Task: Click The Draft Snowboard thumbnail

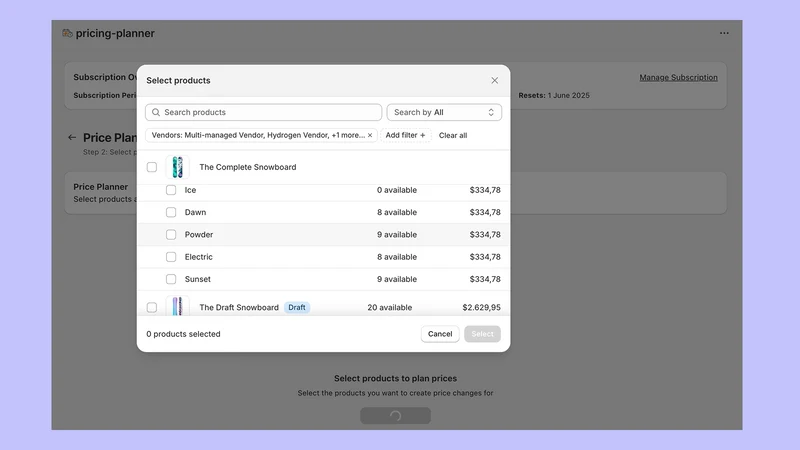Action: click(178, 306)
